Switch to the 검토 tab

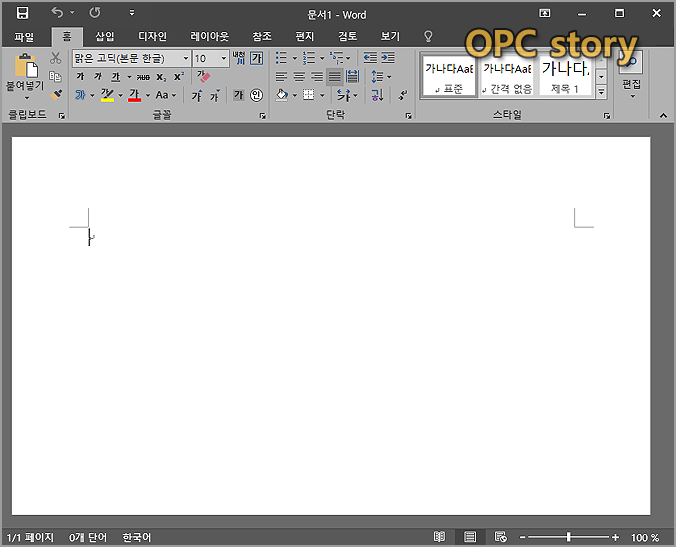point(347,36)
